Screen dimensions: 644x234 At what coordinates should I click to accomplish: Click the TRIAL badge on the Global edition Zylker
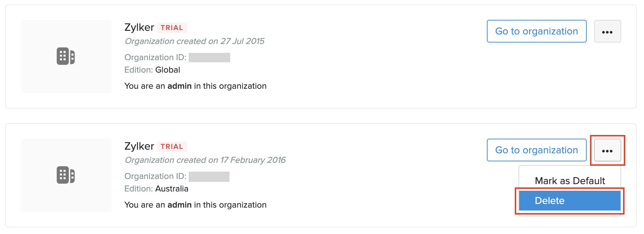[x=172, y=28]
